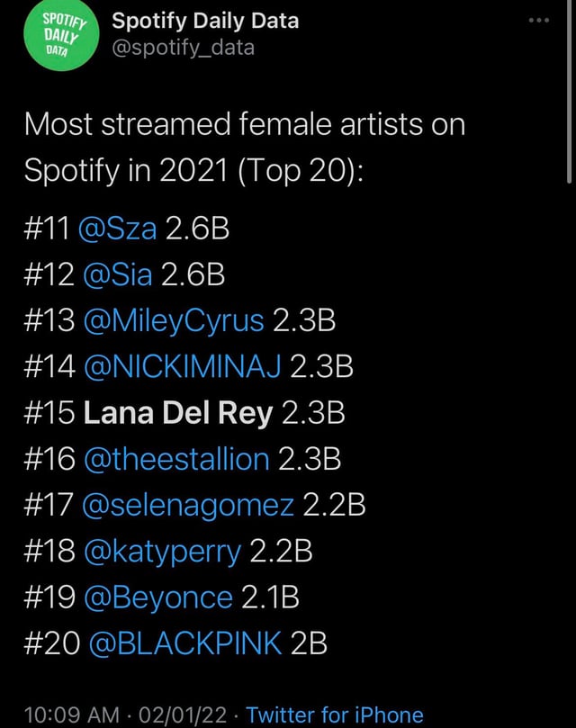This screenshot has width=576, height=728.
Task: Tap the tweet heading about most streamed artists
Action: pos(244,148)
